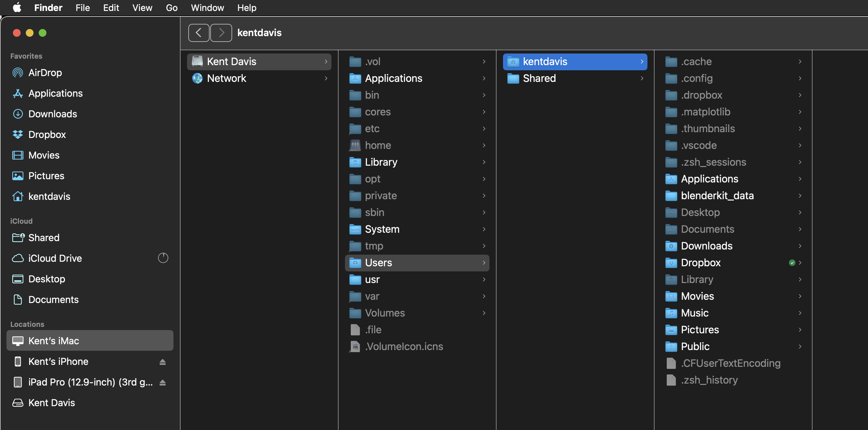Expand the Shared folder chevron
The image size is (868, 430).
641,78
